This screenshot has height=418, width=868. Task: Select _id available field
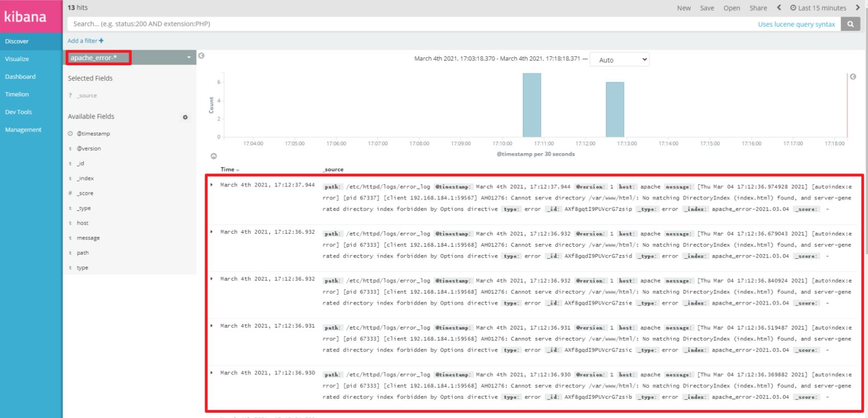coord(80,163)
